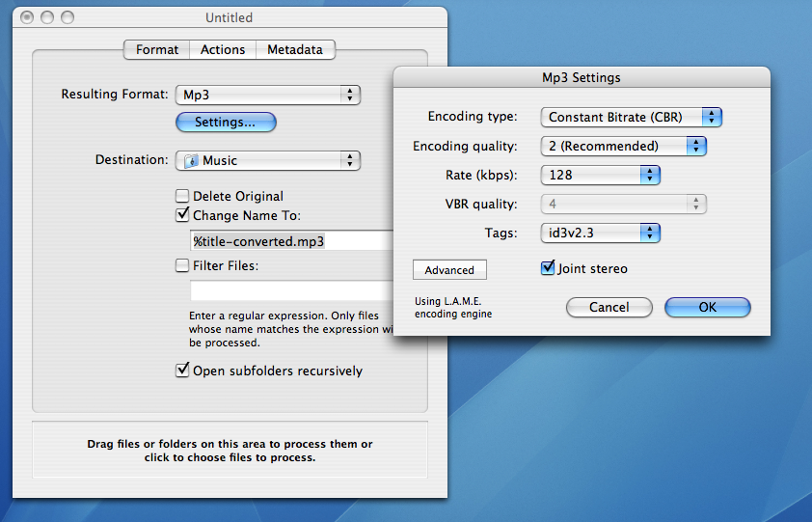
Task: Minimize the Untitled window with yellow button
Action: tap(47, 17)
